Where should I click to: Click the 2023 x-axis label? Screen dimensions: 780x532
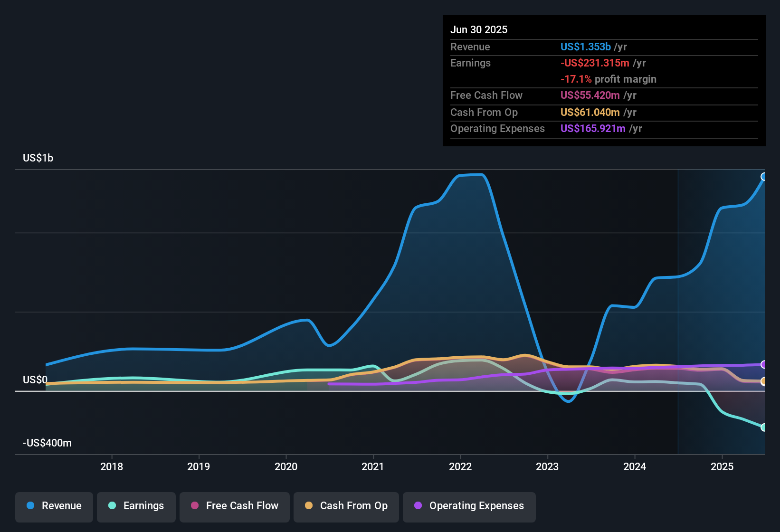click(x=547, y=467)
